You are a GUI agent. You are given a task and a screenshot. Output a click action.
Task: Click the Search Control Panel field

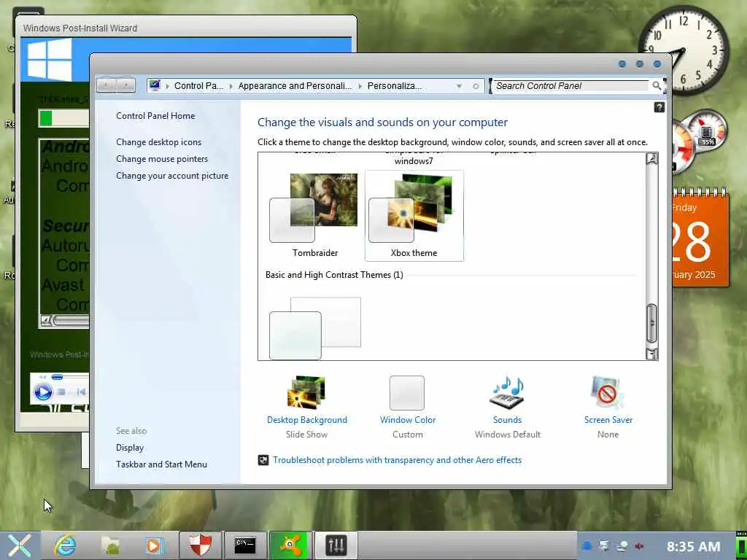click(570, 86)
